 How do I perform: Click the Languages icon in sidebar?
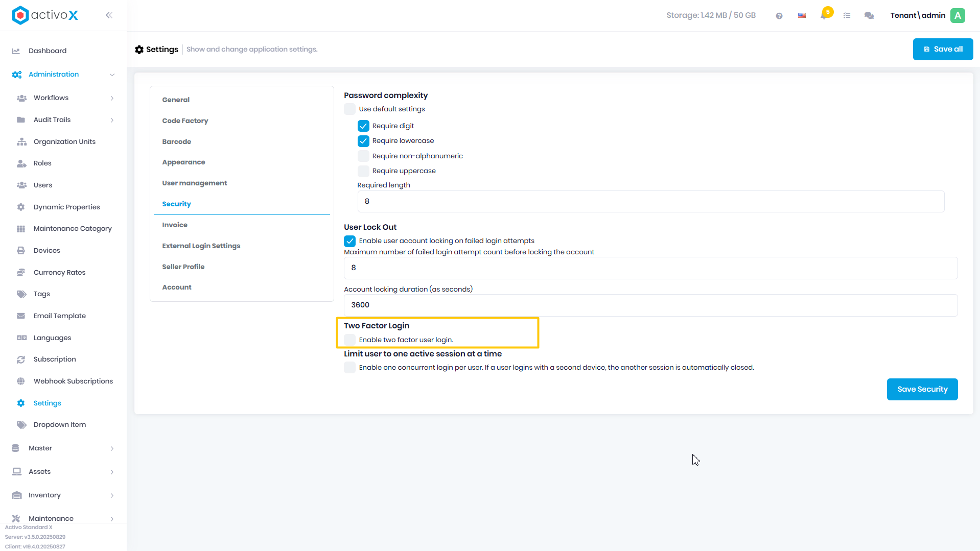click(x=21, y=338)
